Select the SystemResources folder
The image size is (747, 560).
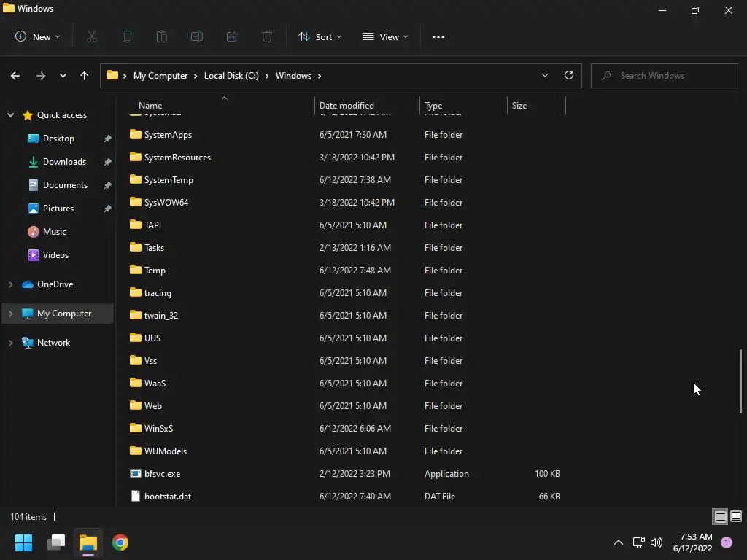(x=177, y=157)
